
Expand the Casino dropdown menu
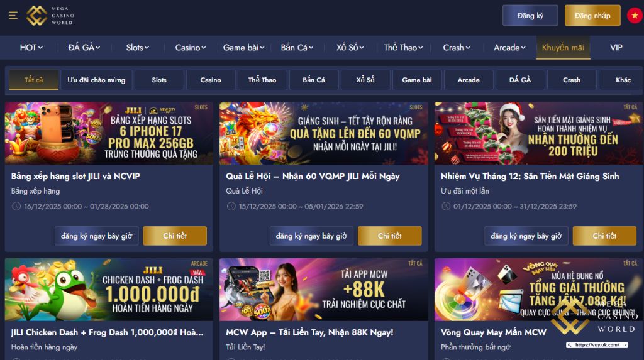pyautogui.click(x=191, y=48)
